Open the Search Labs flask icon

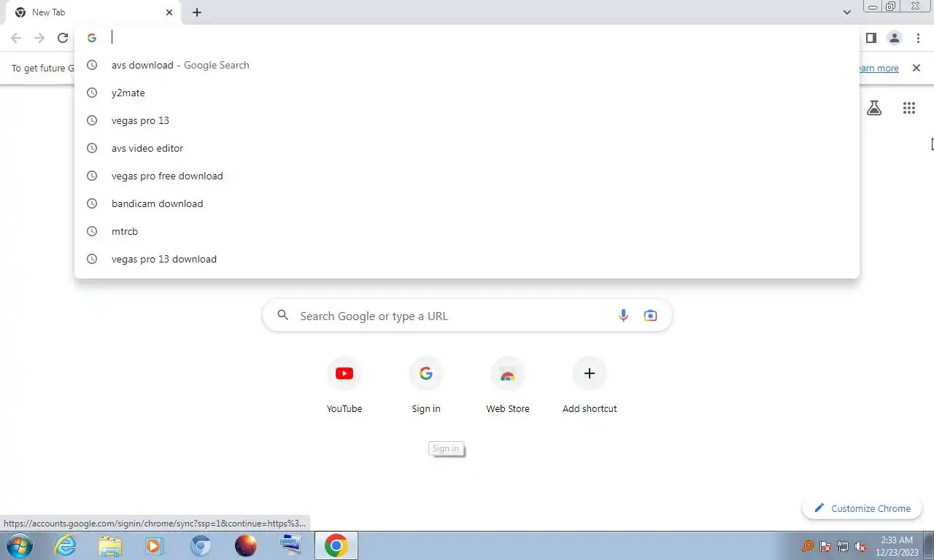click(874, 108)
